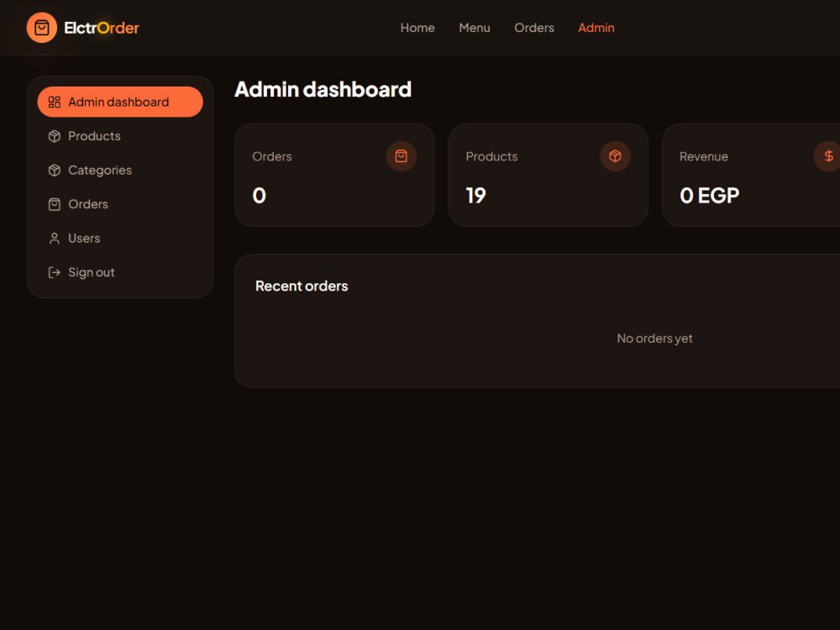This screenshot has width=840, height=630.
Task: Click the Products count value 19
Action: (475, 196)
